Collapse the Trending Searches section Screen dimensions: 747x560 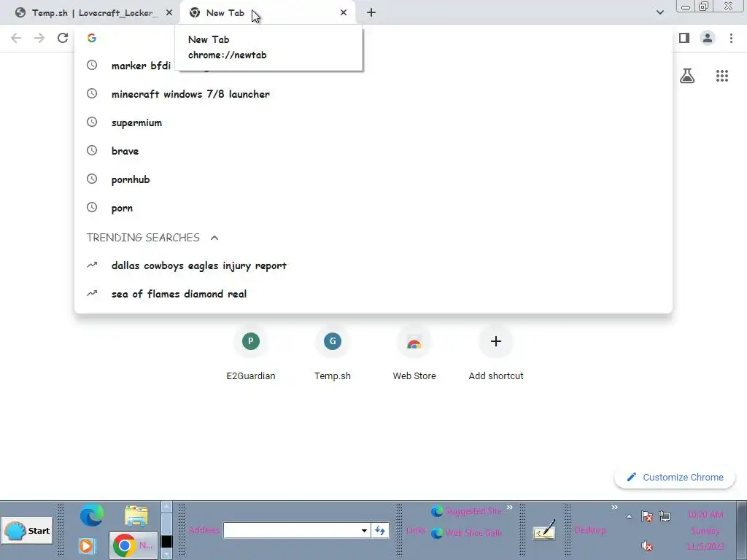coord(214,238)
